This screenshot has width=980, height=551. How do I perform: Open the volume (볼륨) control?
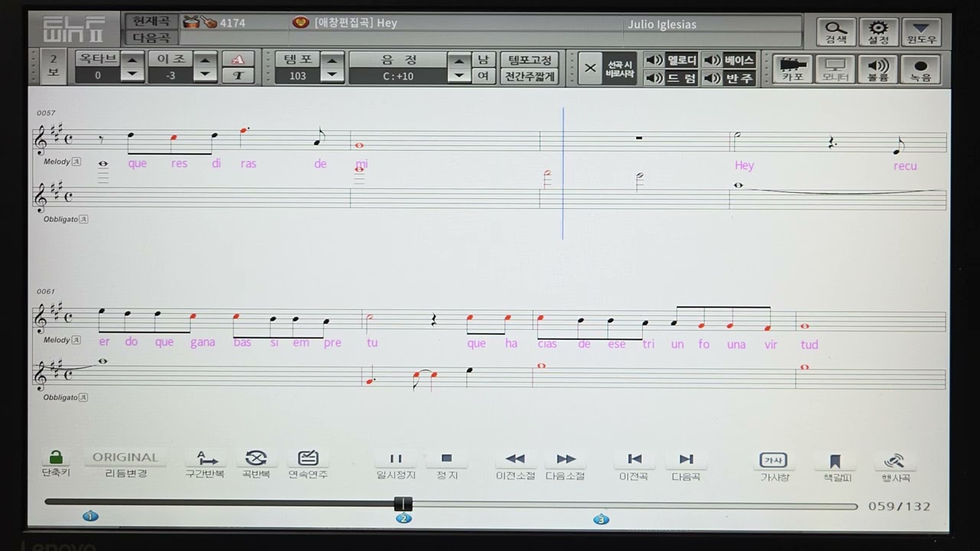point(878,69)
